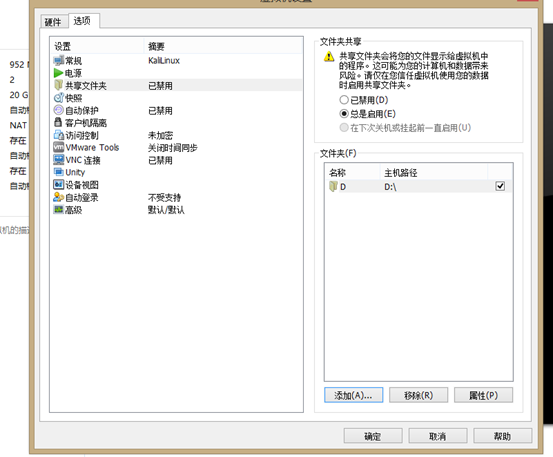This screenshot has width=553, height=457.
Task: Click the KaliLinux summary text
Action: [x=164, y=61]
